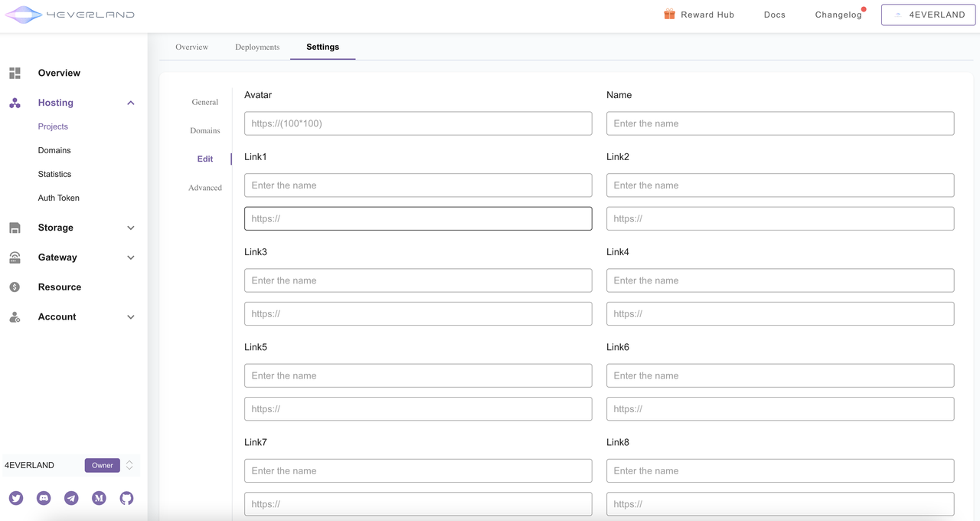Expand the Storage section

pyautogui.click(x=131, y=228)
